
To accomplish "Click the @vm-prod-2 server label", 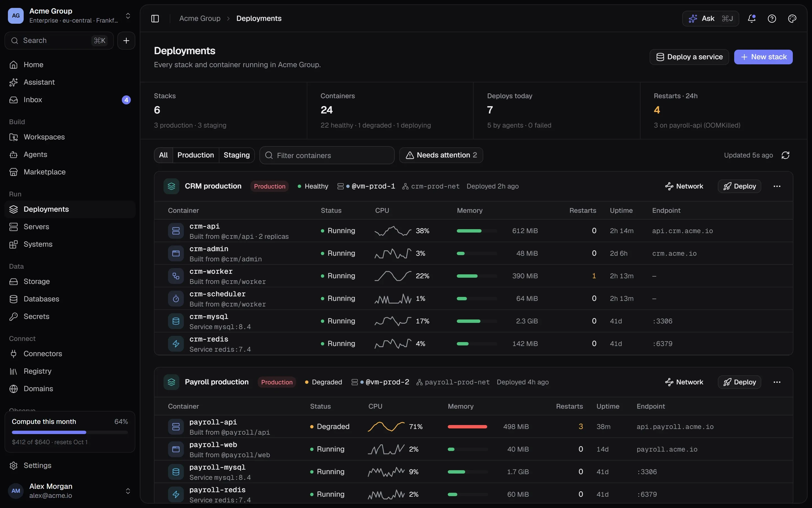I will coord(387,382).
